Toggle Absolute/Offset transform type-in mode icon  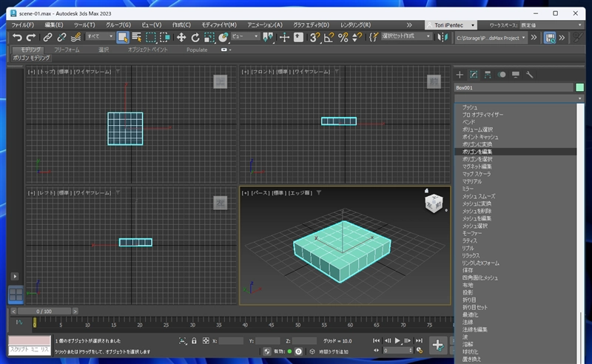point(206,340)
